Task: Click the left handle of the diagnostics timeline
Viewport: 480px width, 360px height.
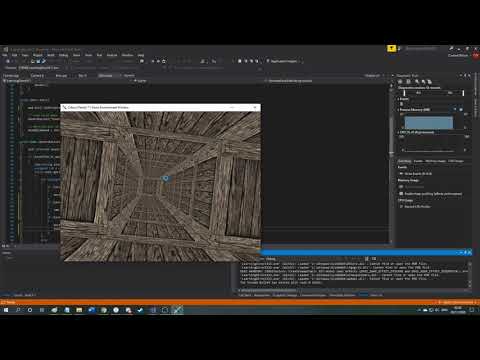Action: coord(404,93)
